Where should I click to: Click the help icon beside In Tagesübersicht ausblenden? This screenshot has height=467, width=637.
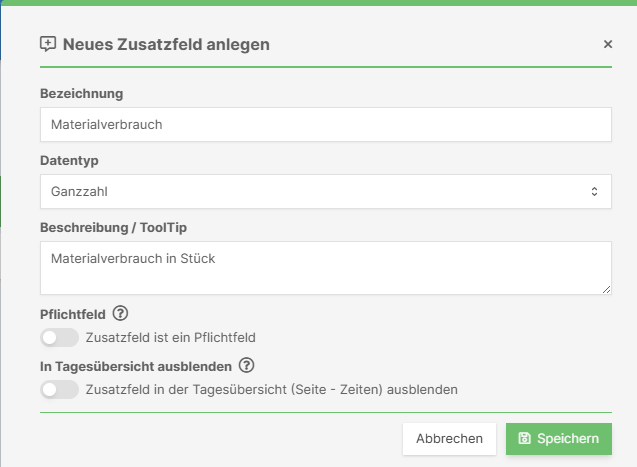(247, 365)
